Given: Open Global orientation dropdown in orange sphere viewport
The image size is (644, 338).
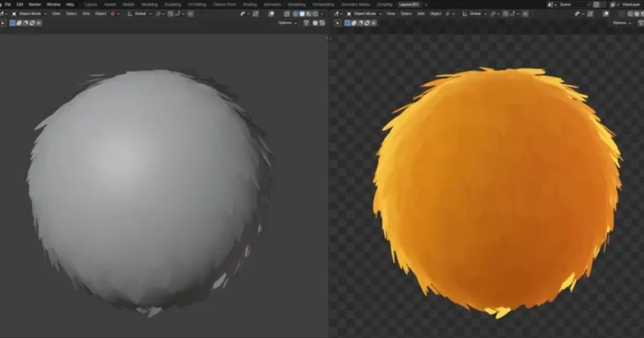Looking at the screenshot, I should (x=475, y=13).
